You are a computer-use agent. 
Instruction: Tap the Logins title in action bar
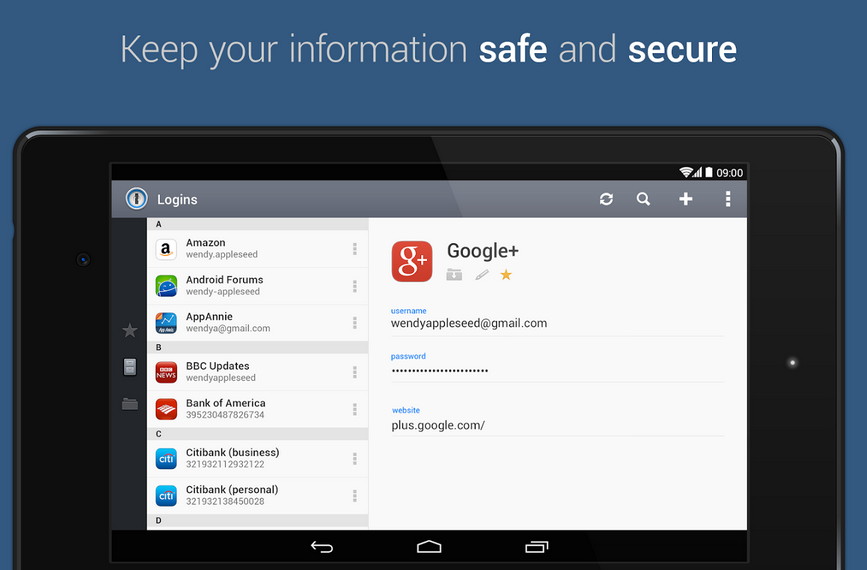pyautogui.click(x=177, y=200)
